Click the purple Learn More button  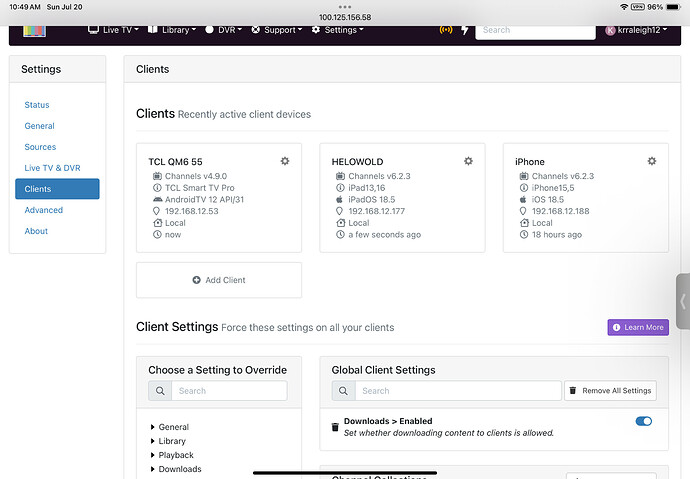point(637,327)
